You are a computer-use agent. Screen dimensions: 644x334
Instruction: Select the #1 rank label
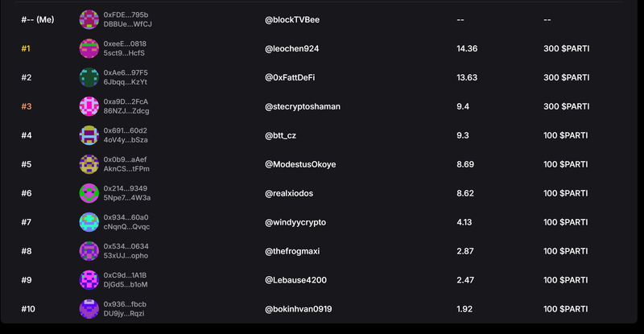click(x=26, y=48)
